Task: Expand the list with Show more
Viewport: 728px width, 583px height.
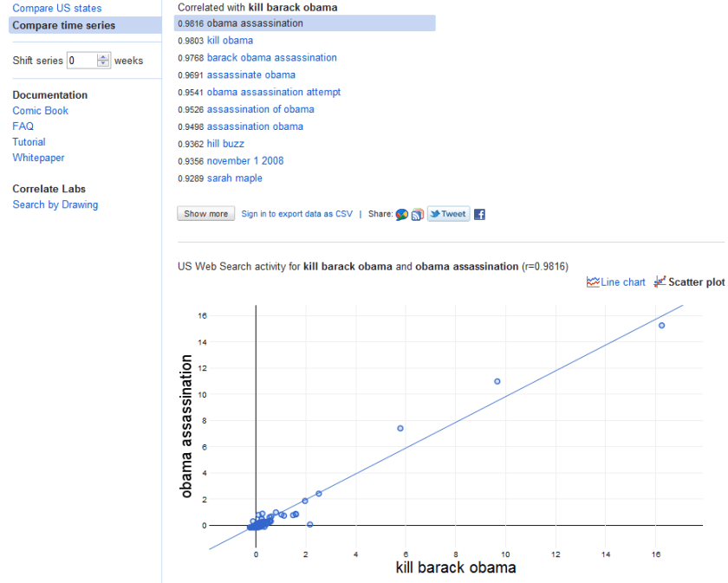Action: pyautogui.click(x=205, y=214)
